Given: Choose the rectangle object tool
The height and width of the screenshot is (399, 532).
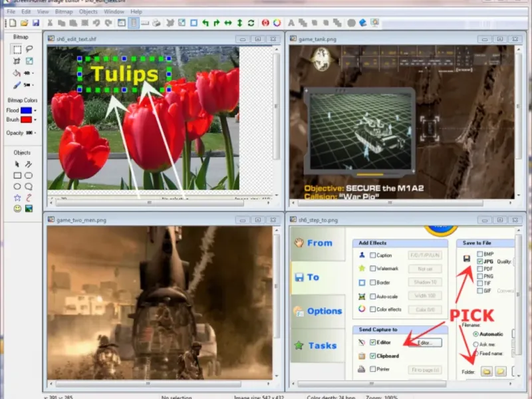Looking at the screenshot, I should [17, 176].
